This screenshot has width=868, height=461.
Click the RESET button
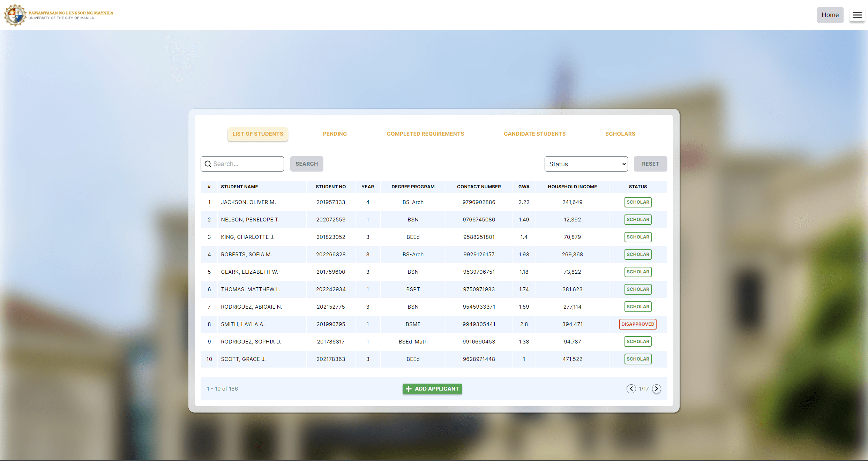pyautogui.click(x=650, y=164)
